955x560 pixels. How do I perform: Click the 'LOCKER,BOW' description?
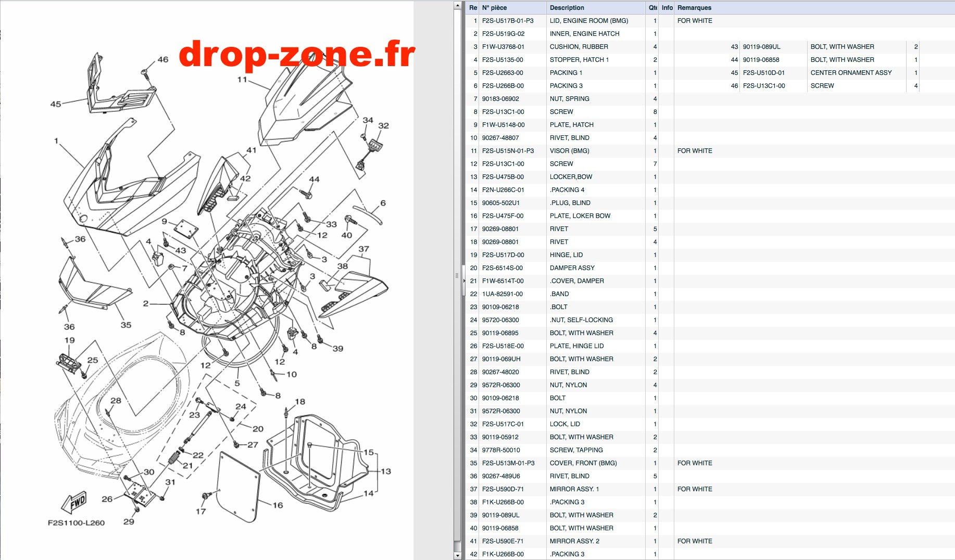(571, 177)
